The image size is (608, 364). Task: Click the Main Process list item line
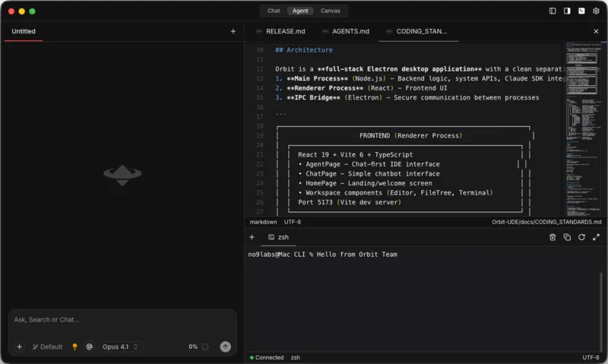click(419, 79)
